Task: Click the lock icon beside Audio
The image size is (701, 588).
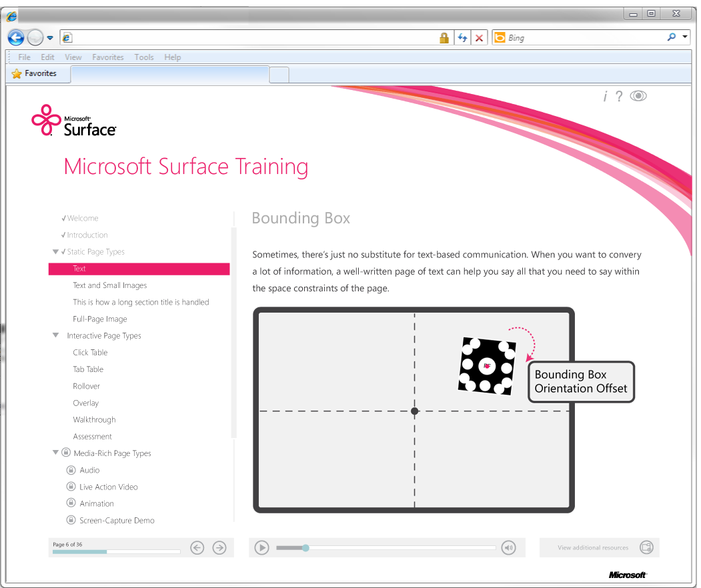Action: point(71,469)
